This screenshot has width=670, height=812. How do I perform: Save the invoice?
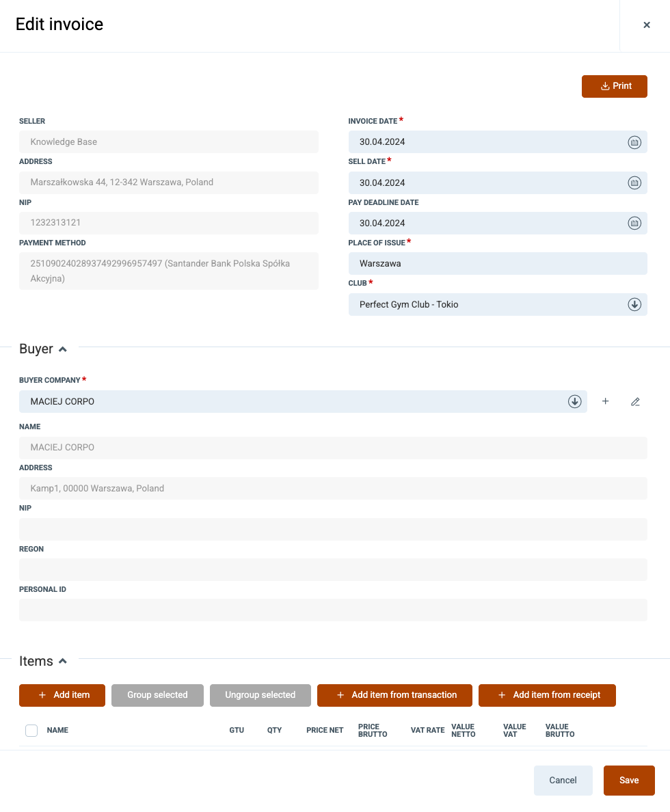coord(629,781)
